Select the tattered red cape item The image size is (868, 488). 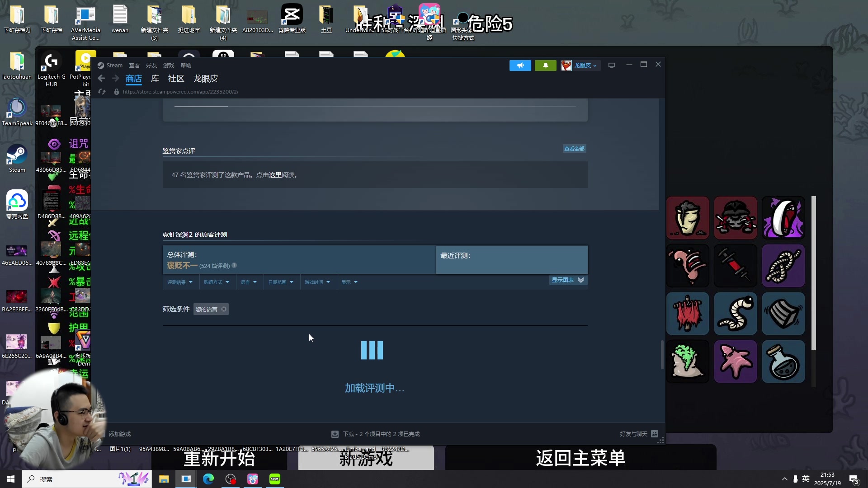[x=688, y=314]
